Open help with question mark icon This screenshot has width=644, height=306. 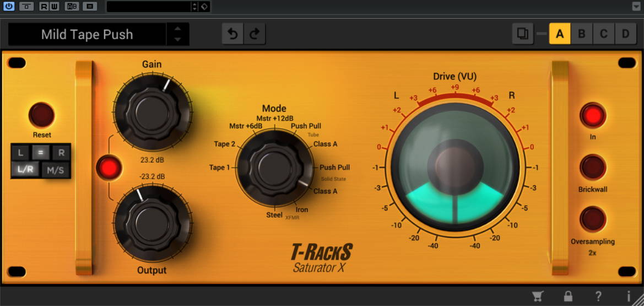click(598, 296)
